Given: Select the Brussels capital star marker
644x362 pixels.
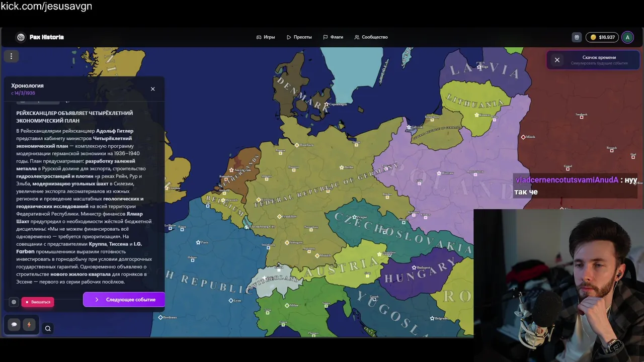Looking at the screenshot, I should [x=223, y=200].
